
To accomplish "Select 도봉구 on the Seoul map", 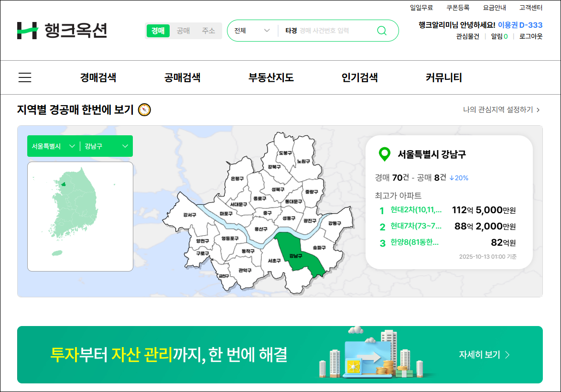I will pos(285,153).
